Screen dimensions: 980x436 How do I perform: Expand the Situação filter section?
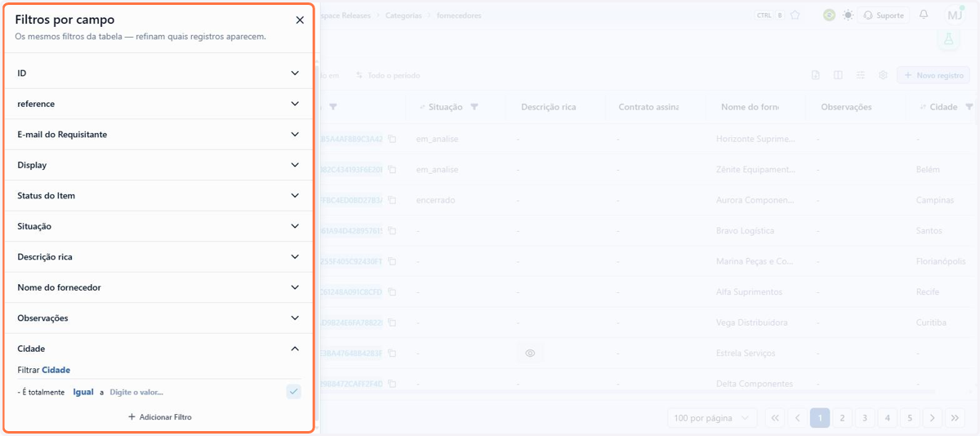point(158,226)
